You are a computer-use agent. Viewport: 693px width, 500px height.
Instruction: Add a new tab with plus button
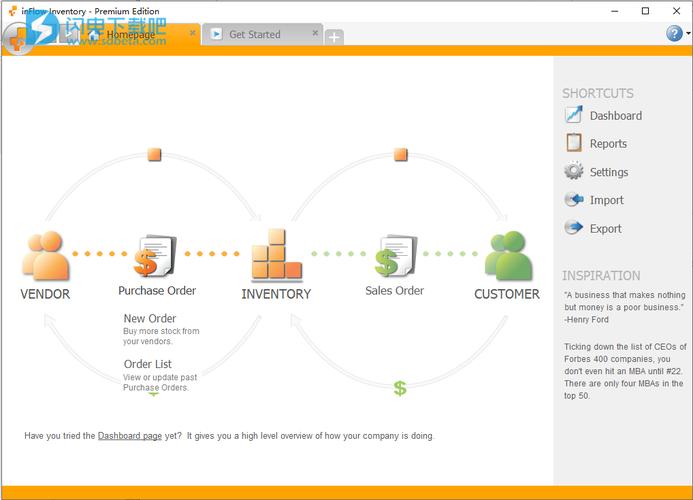click(x=334, y=36)
